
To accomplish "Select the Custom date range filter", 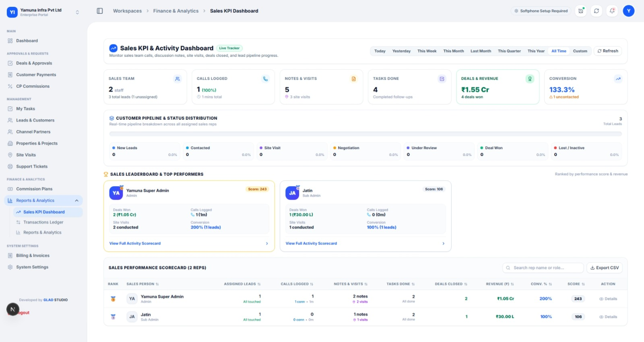I will point(580,51).
